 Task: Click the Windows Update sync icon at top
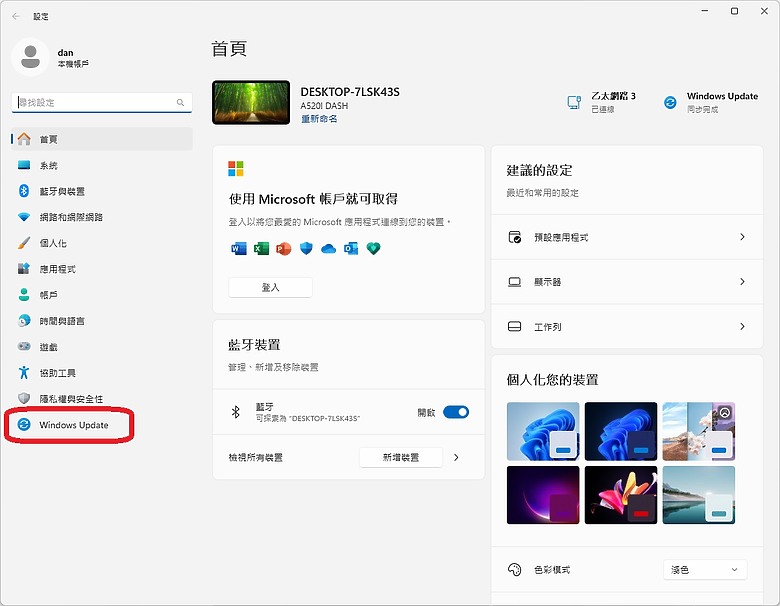tap(670, 102)
